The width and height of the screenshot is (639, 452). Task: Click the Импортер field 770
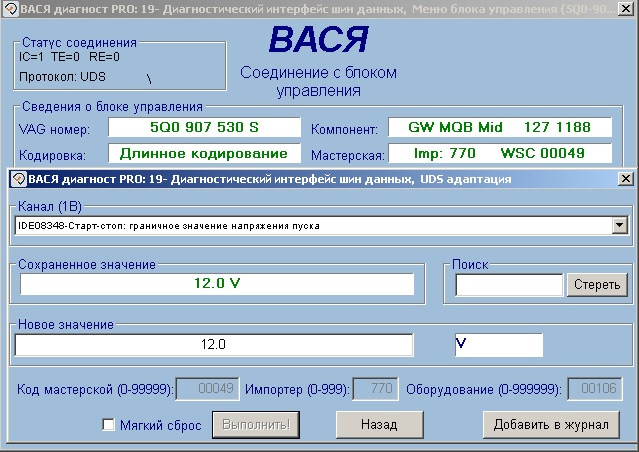(375, 388)
